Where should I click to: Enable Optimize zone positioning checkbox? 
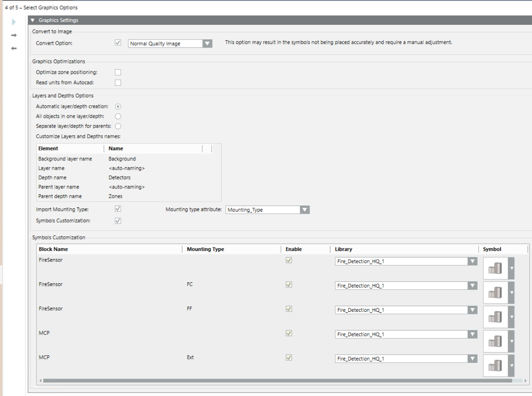click(118, 72)
